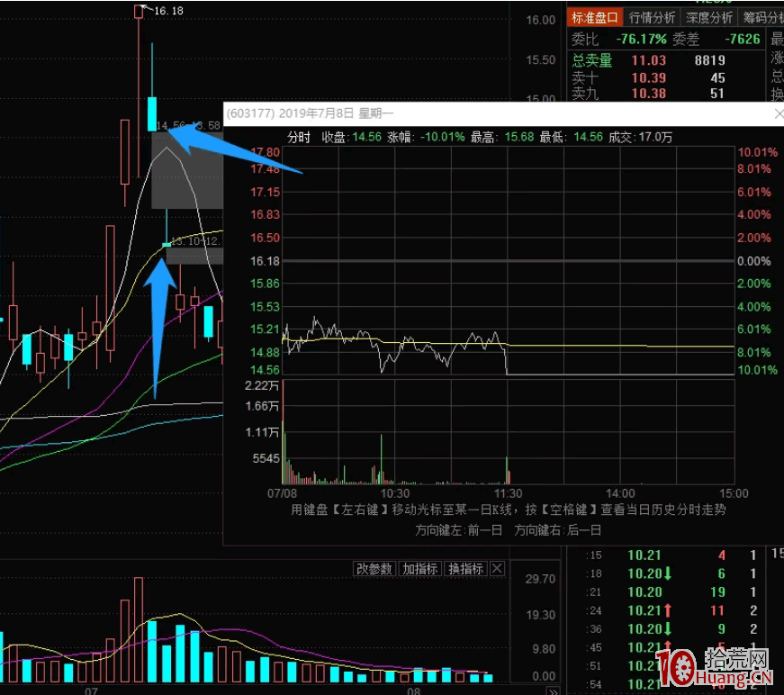Click the 15.50 price label on the K-line axis
This screenshot has width=784, height=695.
(540, 60)
